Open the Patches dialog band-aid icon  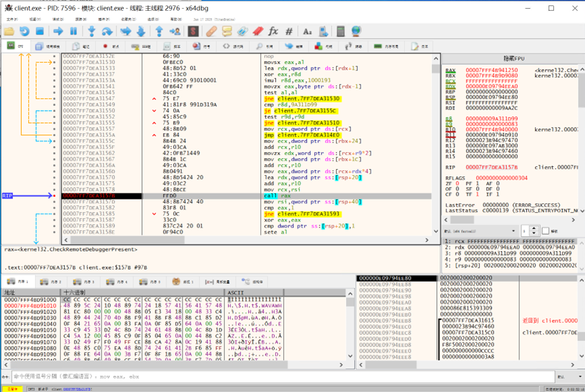(212, 30)
